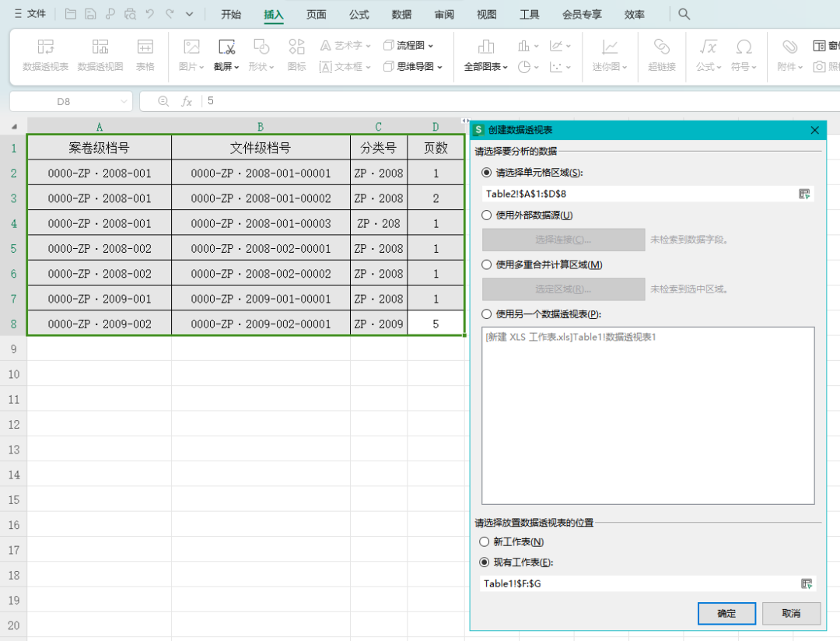
Task: Click the 取消 button
Action: [x=791, y=613]
